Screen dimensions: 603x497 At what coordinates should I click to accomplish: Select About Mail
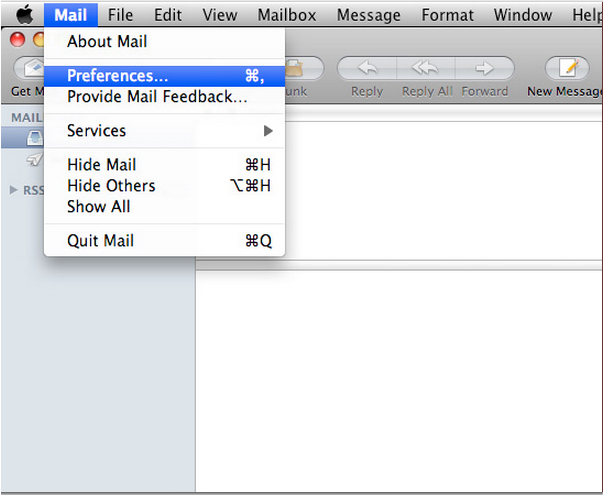click(x=165, y=42)
